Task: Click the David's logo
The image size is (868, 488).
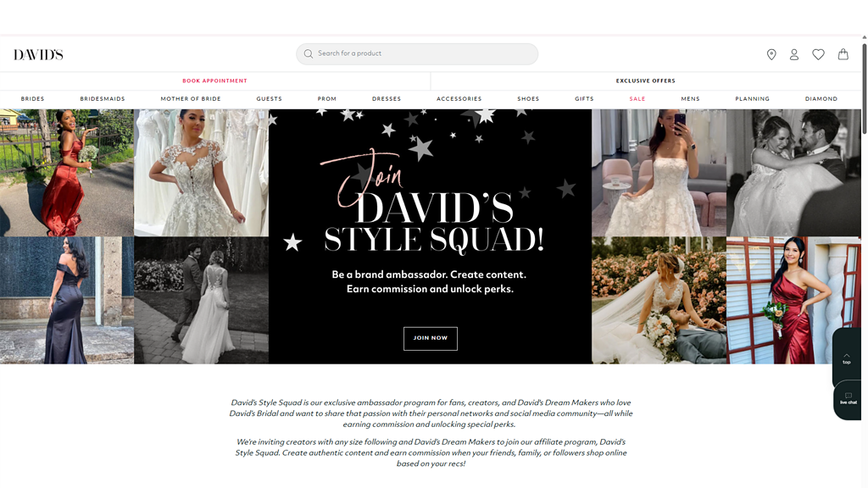Action: coord(38,54)
